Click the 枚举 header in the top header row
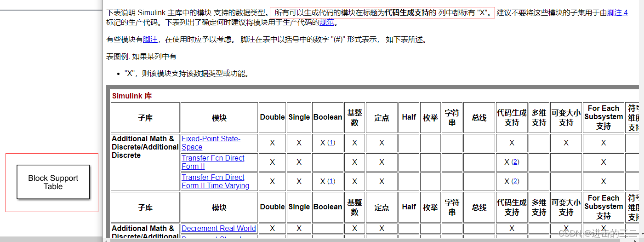 point(430,118)
